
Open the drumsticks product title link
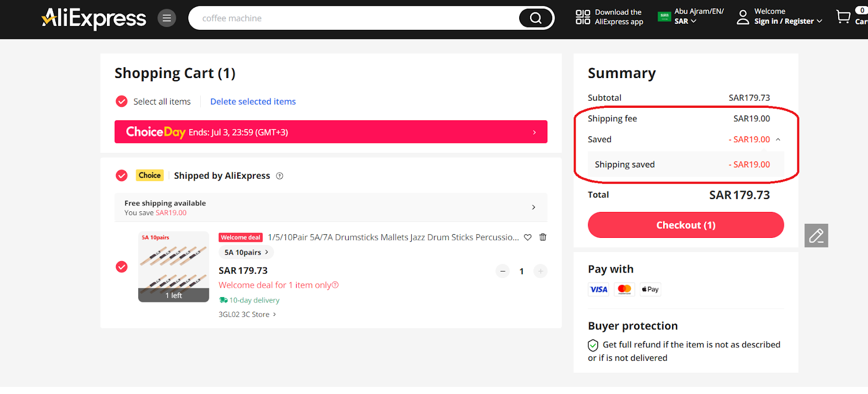(x=393, y=237)
